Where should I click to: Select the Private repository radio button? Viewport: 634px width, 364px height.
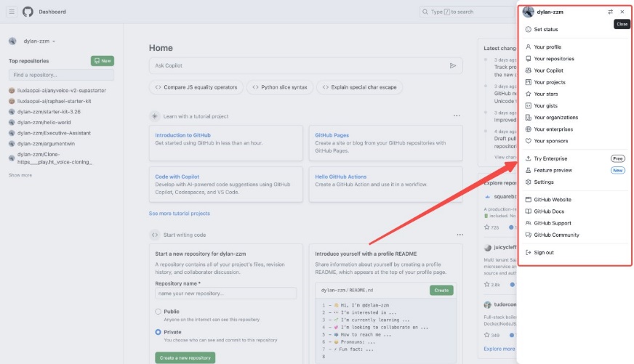(x=159, y=332)
